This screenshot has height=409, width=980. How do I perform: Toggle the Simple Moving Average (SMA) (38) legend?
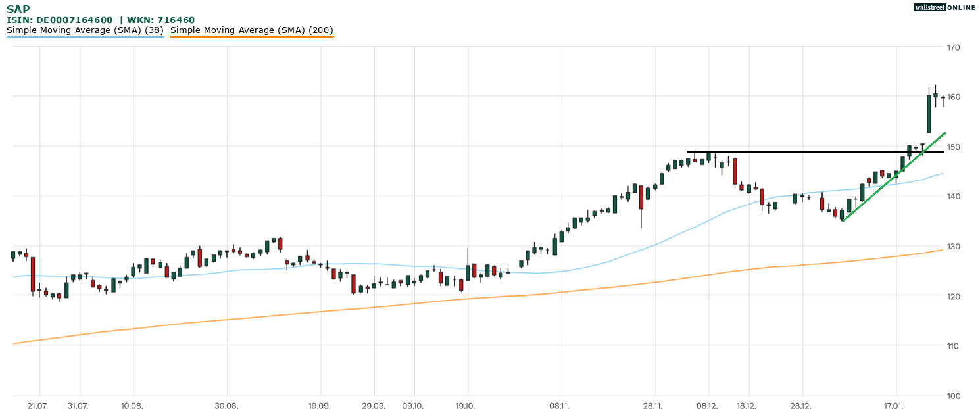[85, 30]
